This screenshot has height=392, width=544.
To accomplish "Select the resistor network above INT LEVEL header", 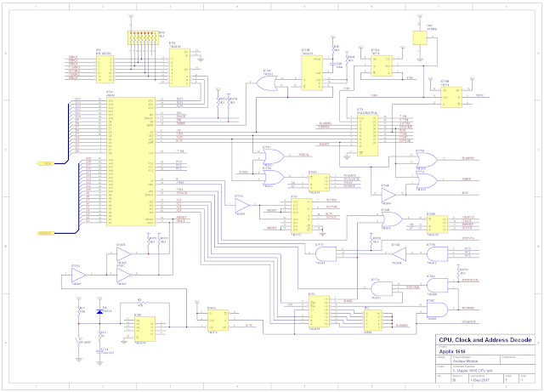I will tap(144, 38).
